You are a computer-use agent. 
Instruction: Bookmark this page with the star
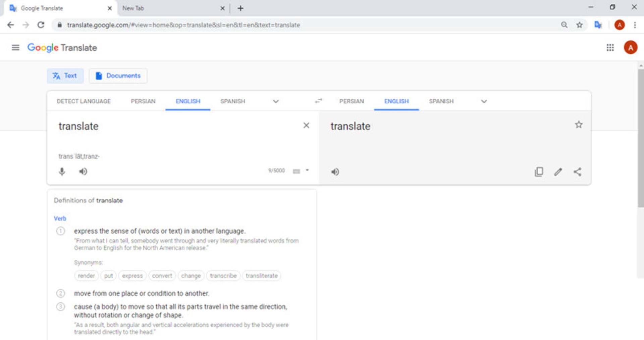click(579, 25)
